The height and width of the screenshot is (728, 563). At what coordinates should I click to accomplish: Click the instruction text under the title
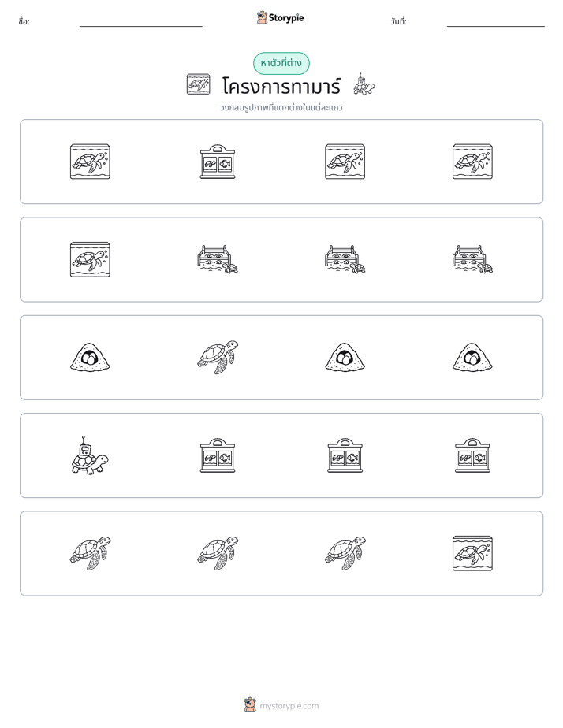point(281,108)
